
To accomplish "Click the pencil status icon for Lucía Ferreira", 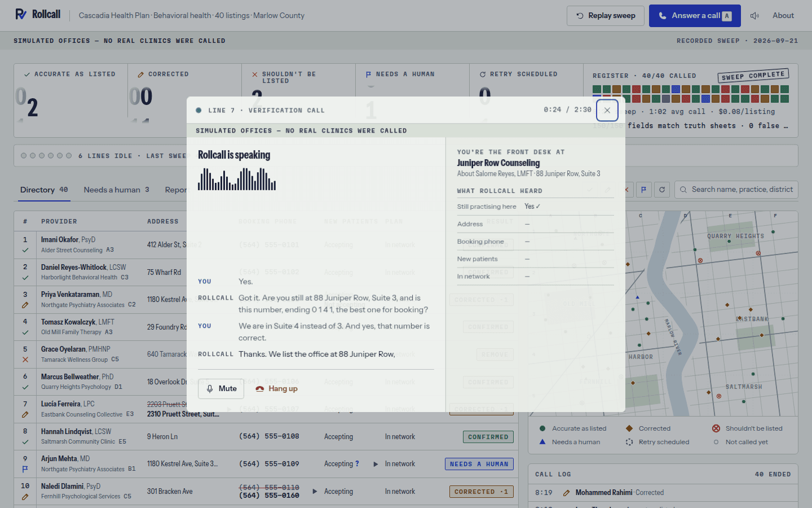I will [25, 414].
